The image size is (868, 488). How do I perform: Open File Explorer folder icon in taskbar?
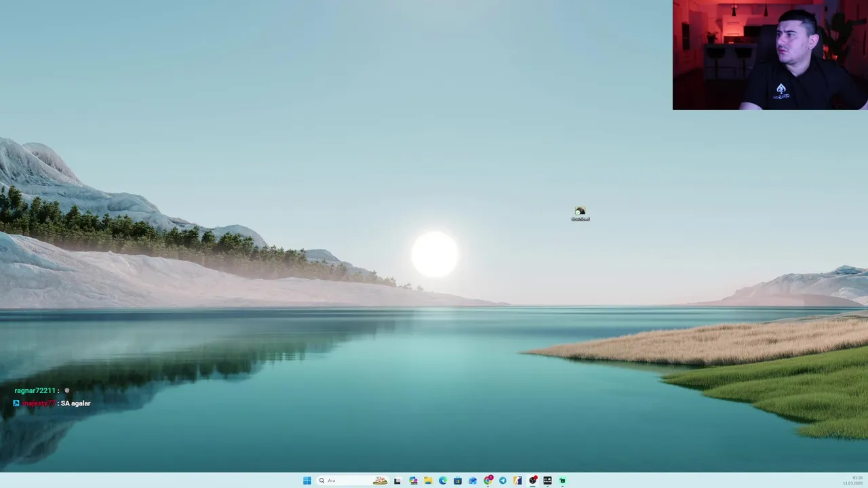(x=428, y=481)
